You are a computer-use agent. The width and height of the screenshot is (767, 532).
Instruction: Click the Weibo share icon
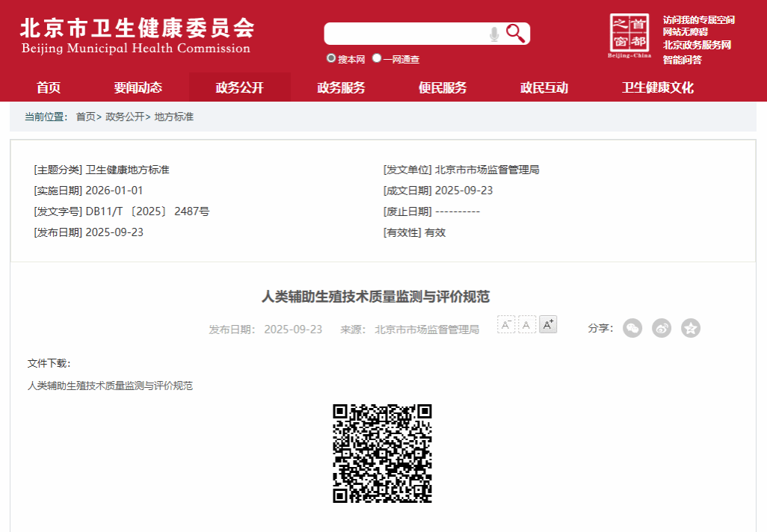click(x=661, y=328)
